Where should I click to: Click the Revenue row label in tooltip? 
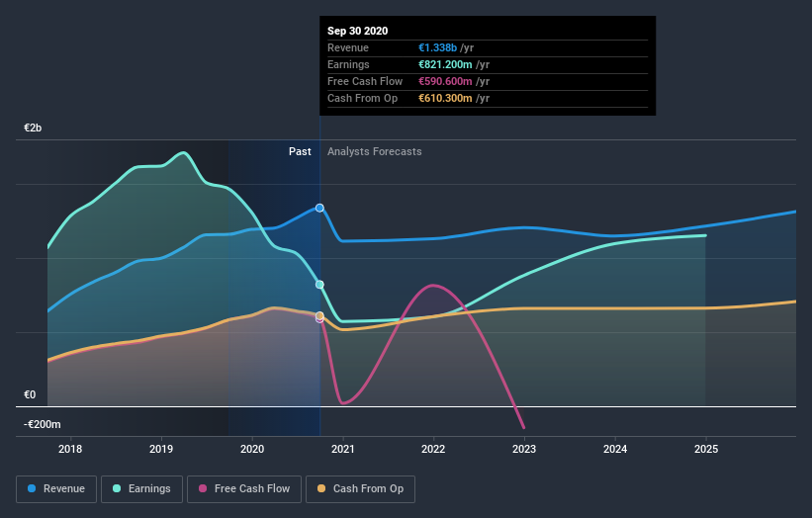coord(348,47)
